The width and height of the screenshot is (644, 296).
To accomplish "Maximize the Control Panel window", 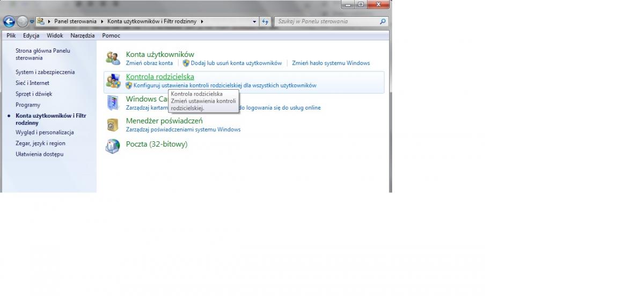I will [361, 5].
